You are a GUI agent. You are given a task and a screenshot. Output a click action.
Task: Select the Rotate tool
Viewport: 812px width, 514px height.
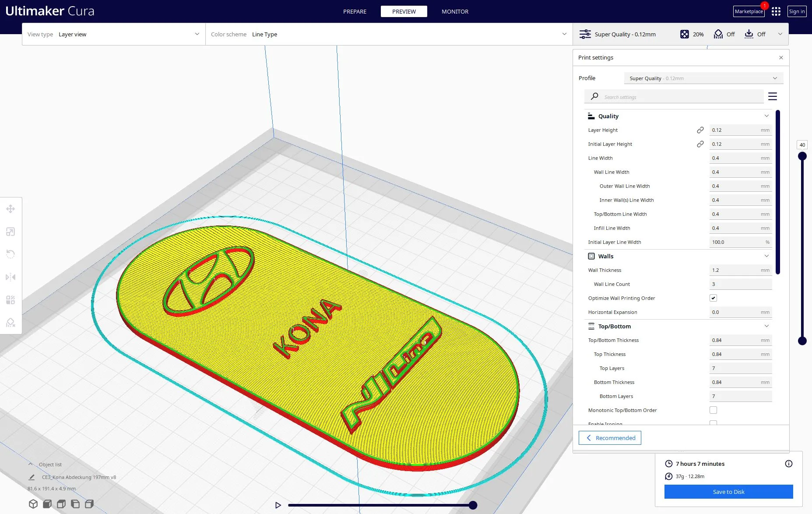coord(11,254)
